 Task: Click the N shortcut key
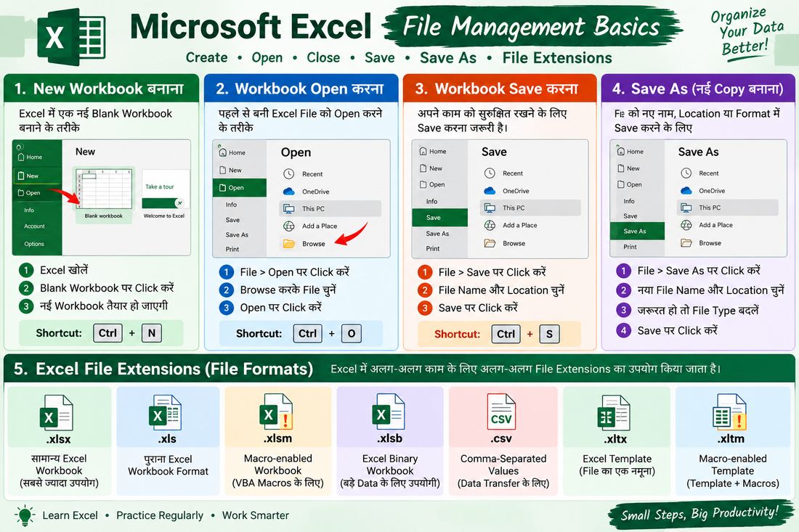(x=151, y=333)
